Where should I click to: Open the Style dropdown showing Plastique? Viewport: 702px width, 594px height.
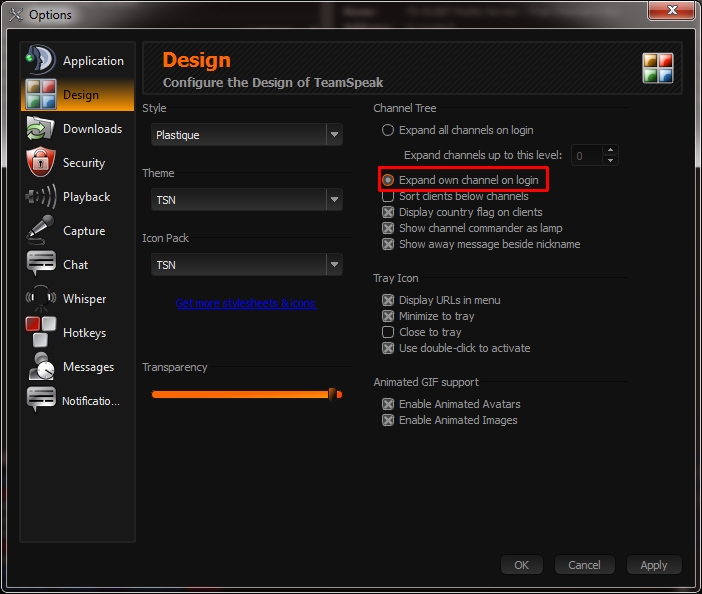(247, 135)
